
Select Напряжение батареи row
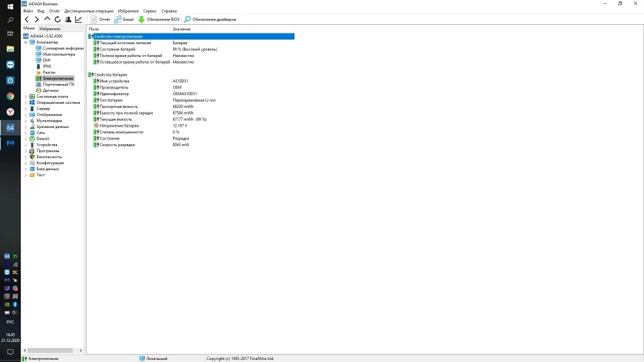coord(191,125)
